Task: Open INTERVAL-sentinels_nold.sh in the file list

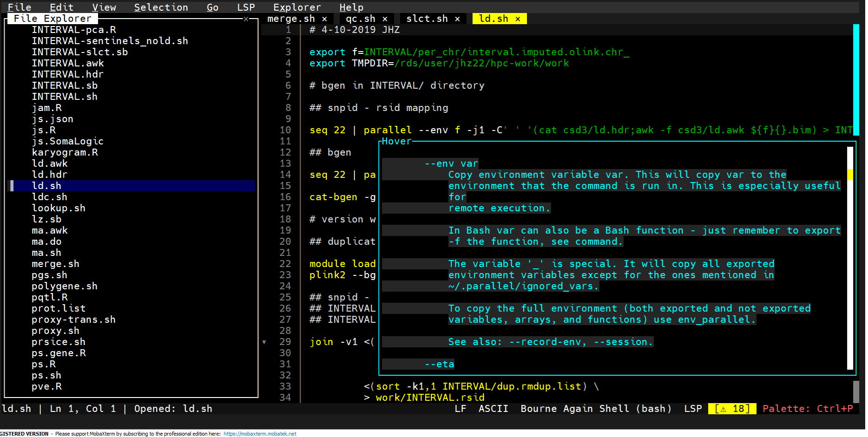Action: pyautogui.click(x=110, y=41)
